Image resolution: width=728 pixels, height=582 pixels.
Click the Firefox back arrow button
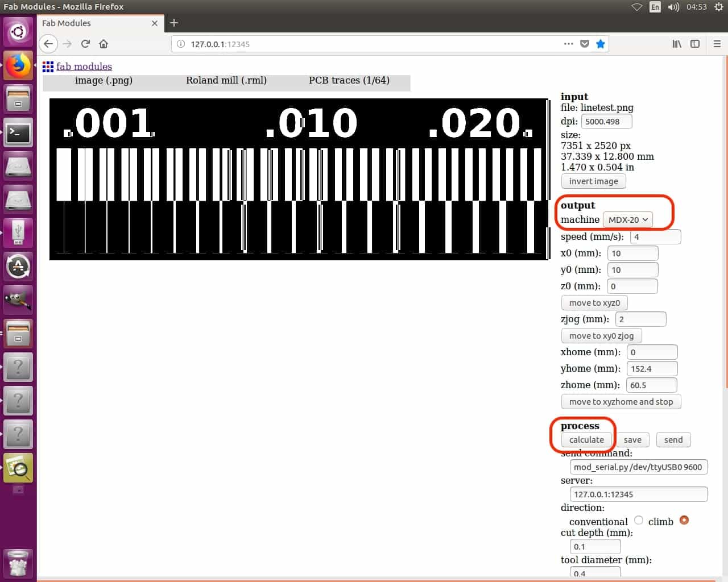pos(48,44)
